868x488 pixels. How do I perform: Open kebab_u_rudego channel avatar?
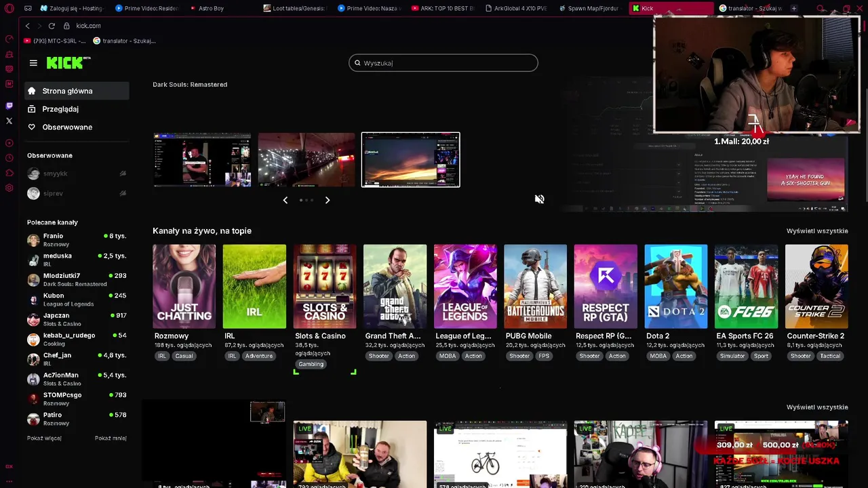(x=33, y=340)
